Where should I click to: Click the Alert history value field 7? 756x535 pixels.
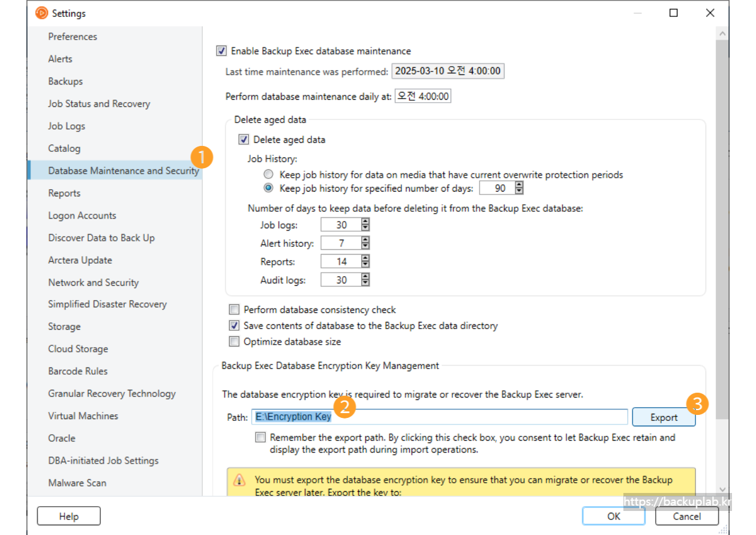341,243
